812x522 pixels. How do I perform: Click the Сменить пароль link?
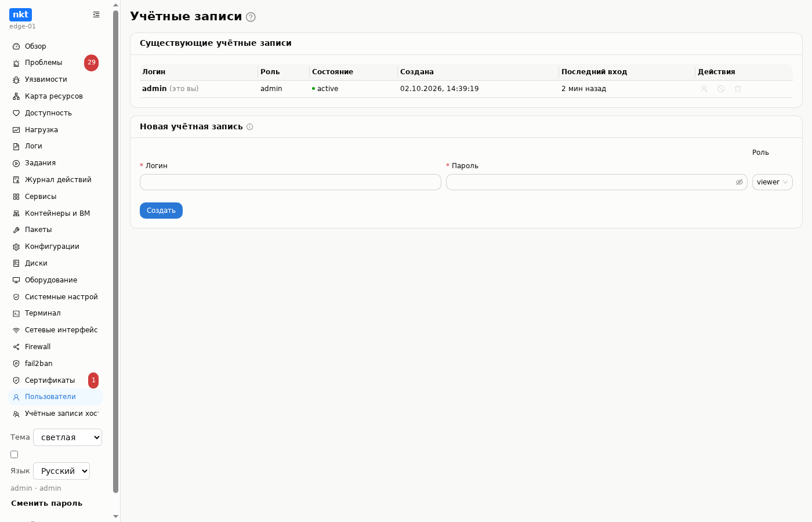pos(46,503)
